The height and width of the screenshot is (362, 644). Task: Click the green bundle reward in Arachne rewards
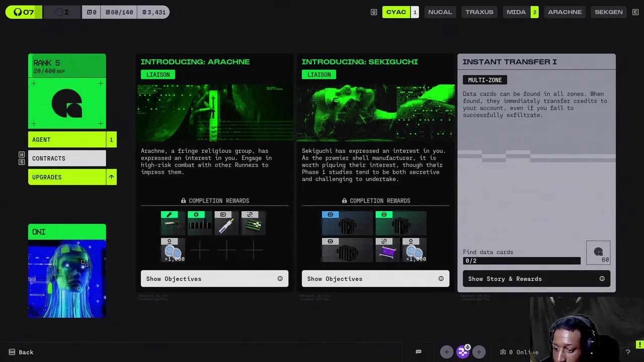254,223
